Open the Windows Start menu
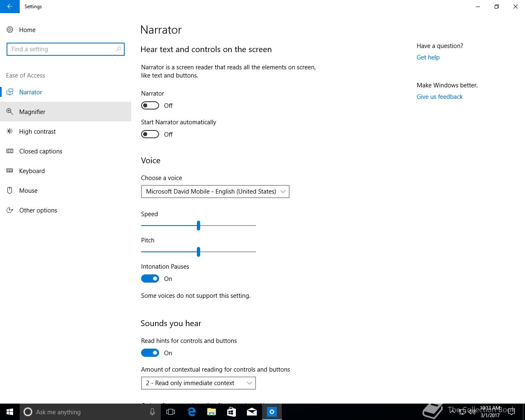The width and height of the screenshot is (525, 420). point(10,412)
